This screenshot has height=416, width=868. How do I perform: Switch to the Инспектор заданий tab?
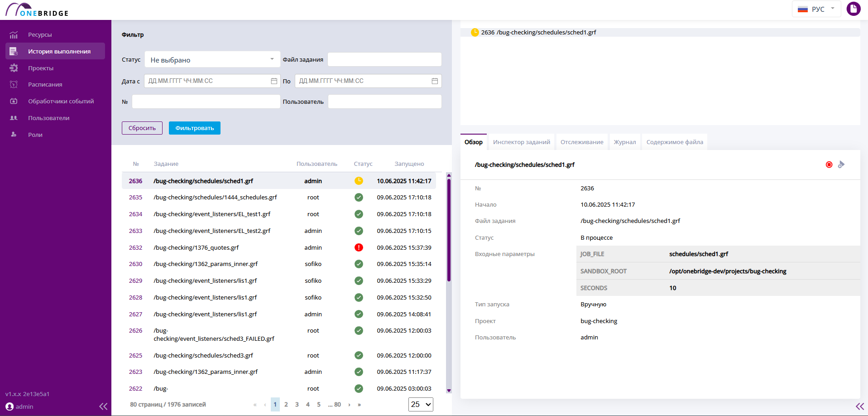[x=522, y=142]
